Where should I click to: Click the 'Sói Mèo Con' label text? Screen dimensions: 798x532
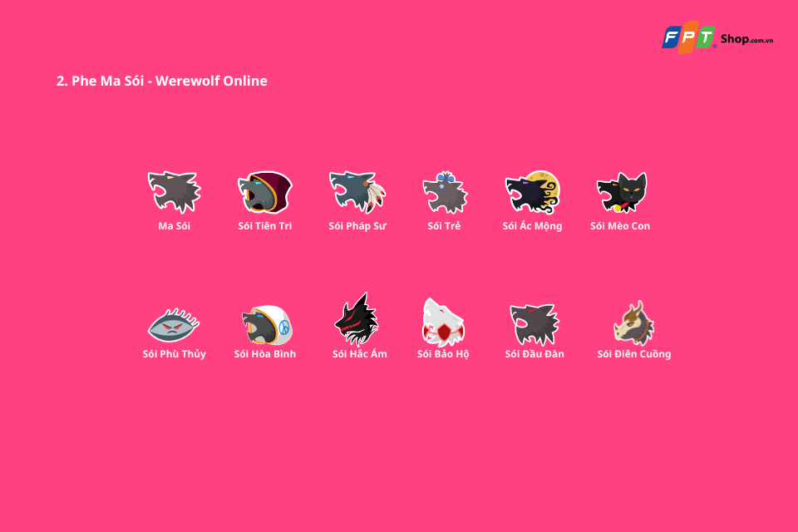620,226
